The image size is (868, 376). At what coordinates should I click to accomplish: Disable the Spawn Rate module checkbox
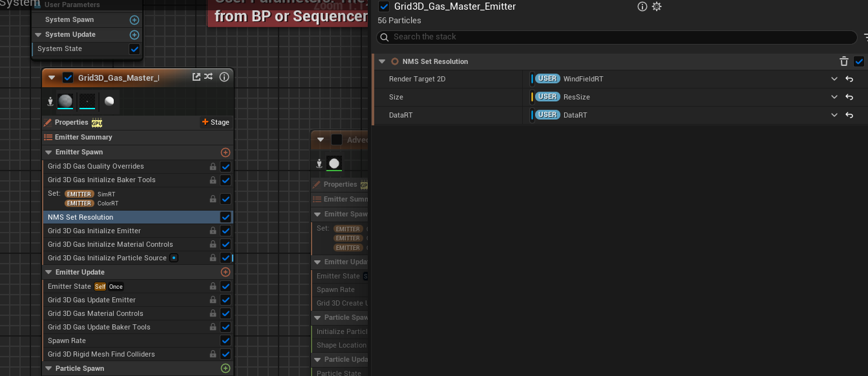click(x=226, y=340)
